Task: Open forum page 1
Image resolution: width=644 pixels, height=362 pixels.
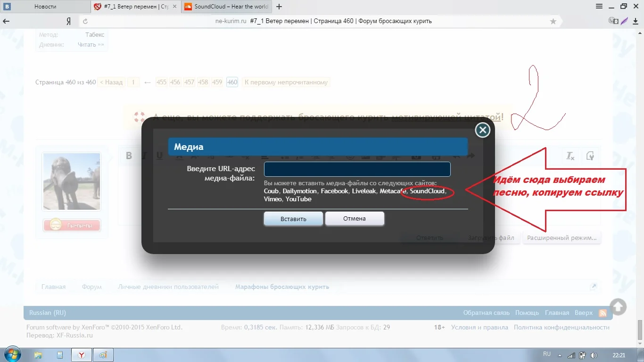Action: (133, 82)
